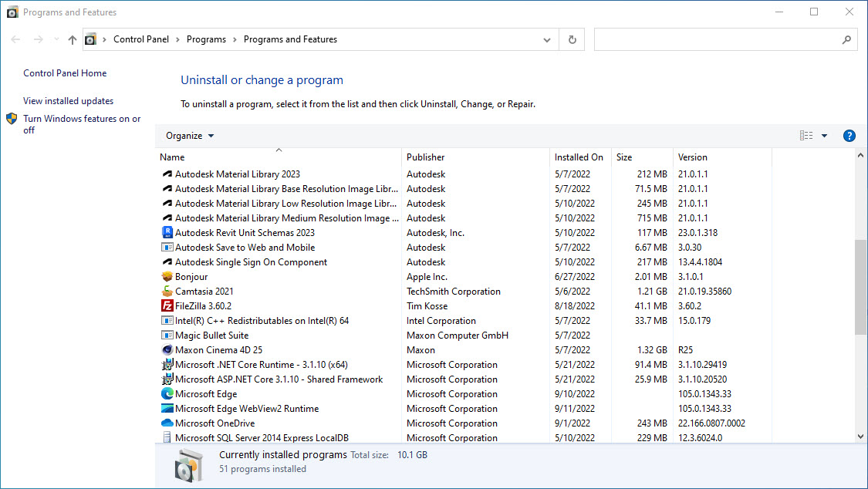Click the Autodesk Material Library Medium Resolution icon
The height and width of the screenshot is (489, 868).
tap(167, 218)
